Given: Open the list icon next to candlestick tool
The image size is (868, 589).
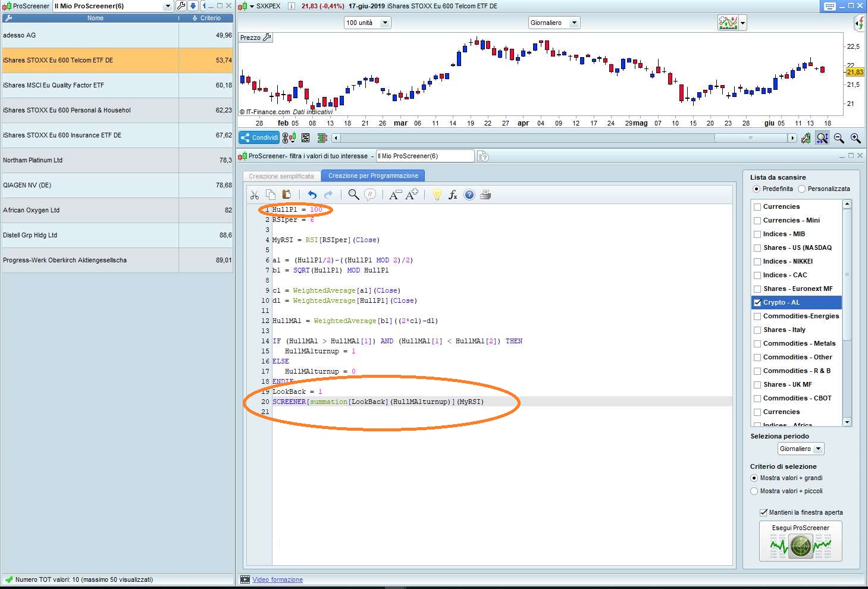Looking at the screenshot, I should pos(306,138).
